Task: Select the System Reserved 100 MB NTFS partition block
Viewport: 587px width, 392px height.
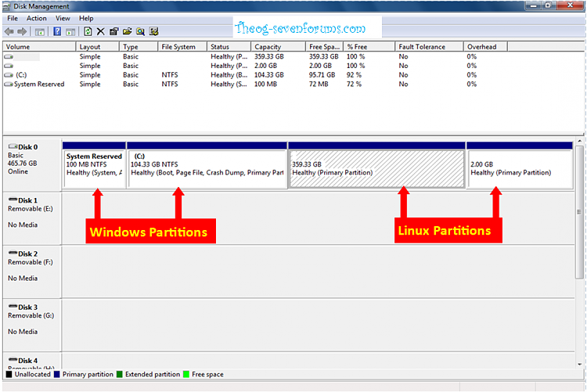Action: click(x=95, y=165)
